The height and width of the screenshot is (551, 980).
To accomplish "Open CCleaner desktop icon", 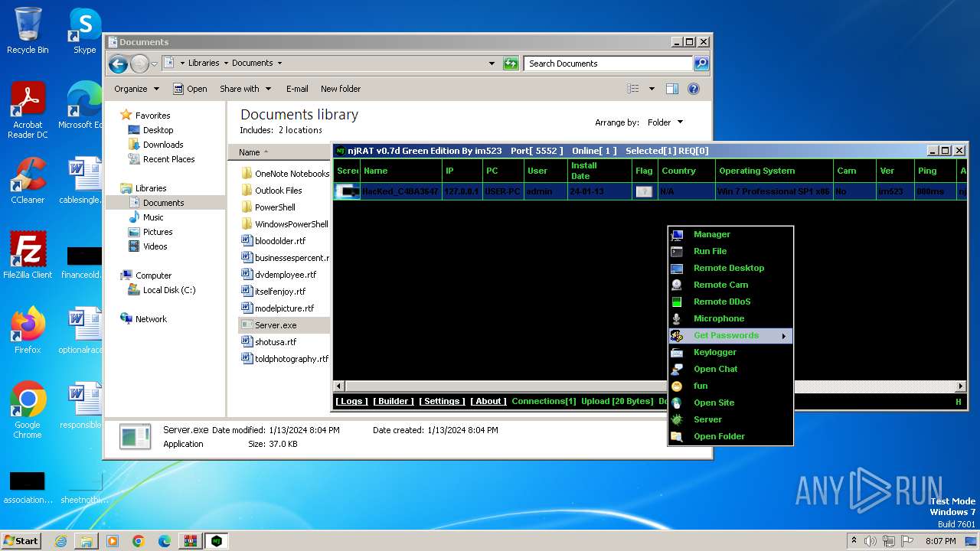I will click(x=28, y=181).
